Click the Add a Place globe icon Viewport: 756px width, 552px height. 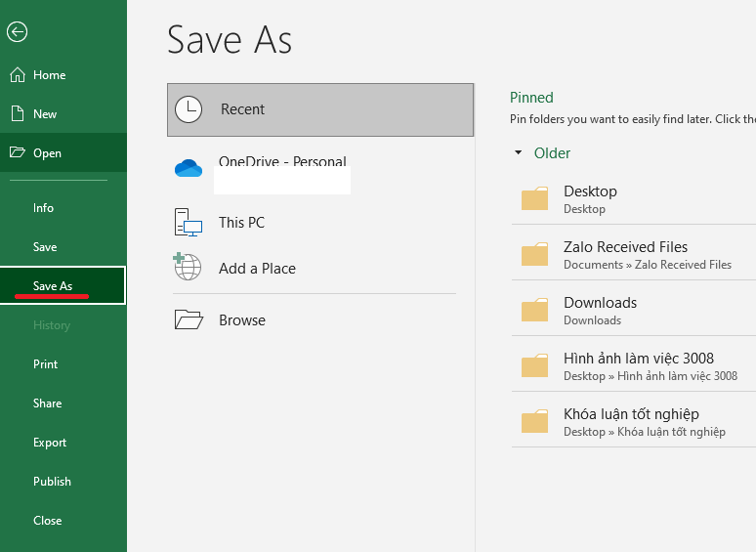point(188,267)
